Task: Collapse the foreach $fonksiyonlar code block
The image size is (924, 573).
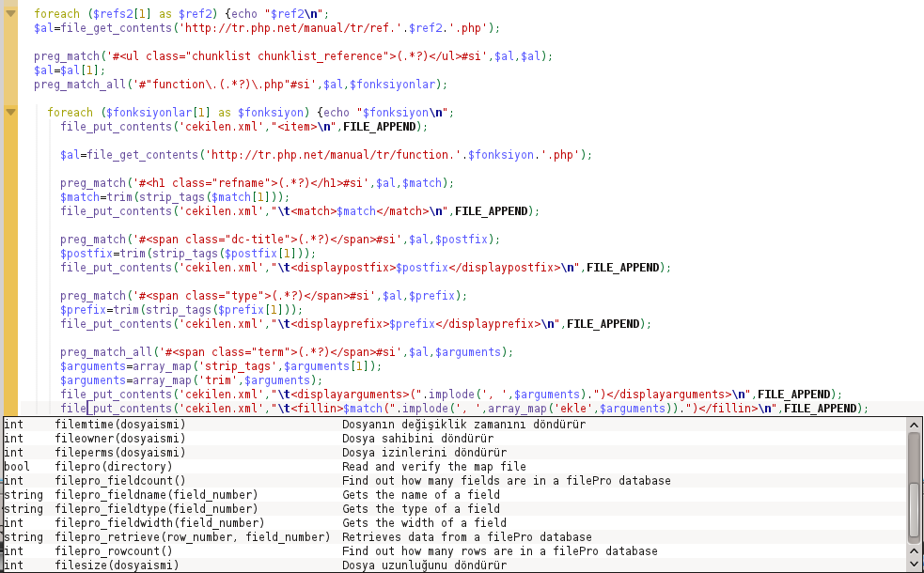Action: 10,112
